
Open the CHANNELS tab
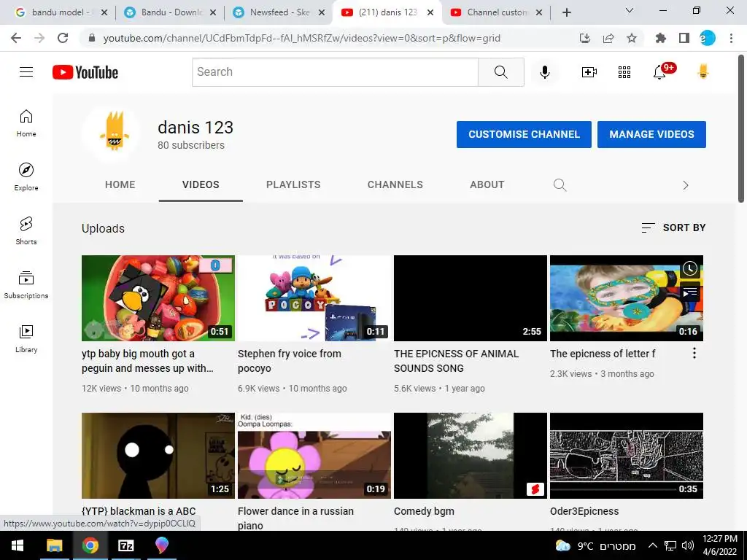[x=395, y=184]
